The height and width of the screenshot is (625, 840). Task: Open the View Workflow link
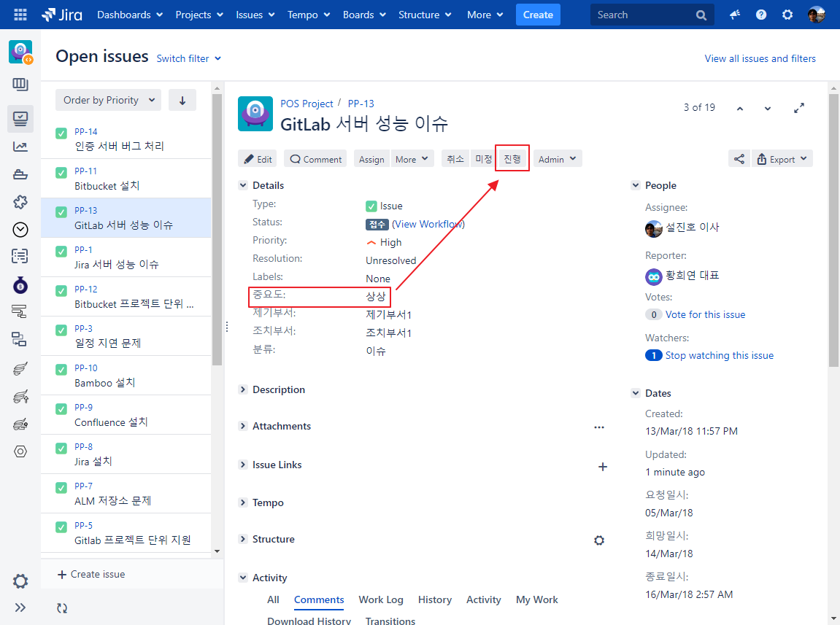(428, 224)
